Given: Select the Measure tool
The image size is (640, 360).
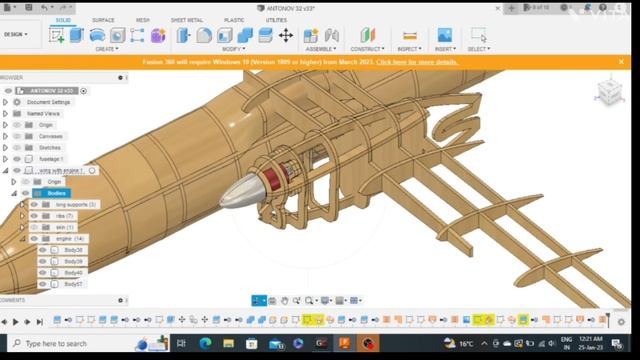Looking at the screenshot, I should [x=409, y=36].
